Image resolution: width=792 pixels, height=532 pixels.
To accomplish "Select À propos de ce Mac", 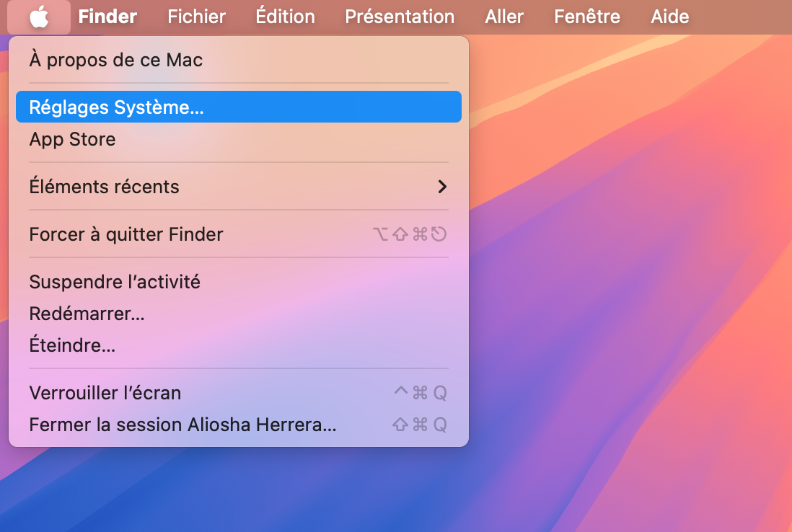I will point(115,60).
